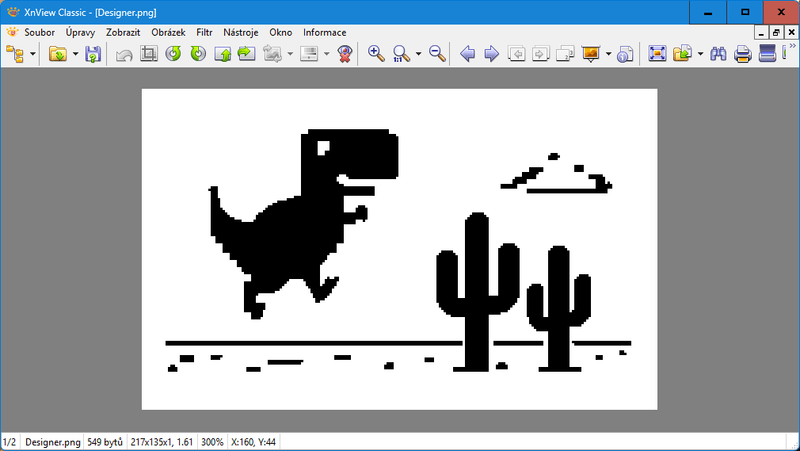Open the Obrázek menu
The height and width of the screenshot is (451, 800).
coord(168,32)
